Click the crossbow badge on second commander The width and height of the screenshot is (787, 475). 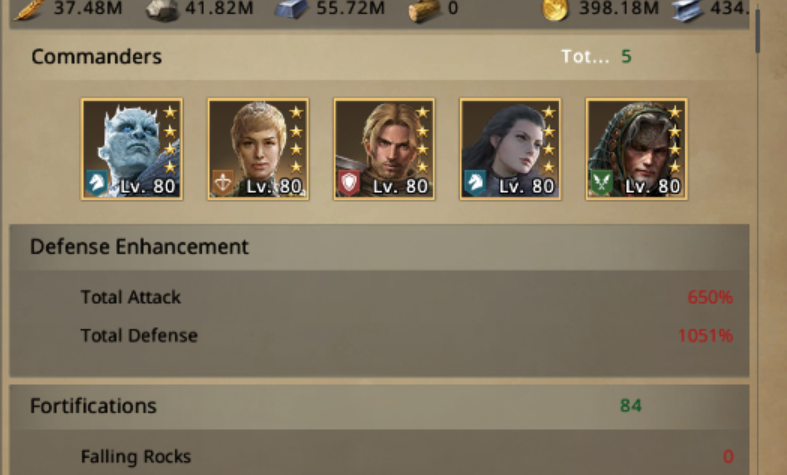[x=223, y=183]
